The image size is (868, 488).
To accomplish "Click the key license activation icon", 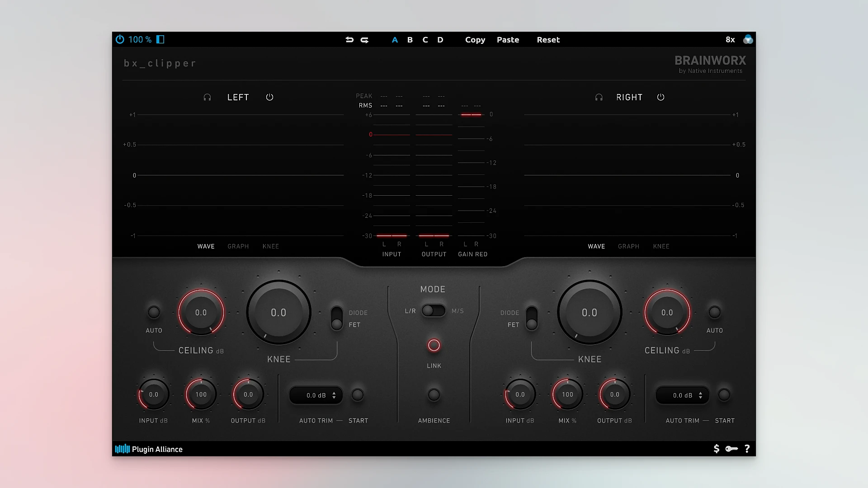I will pos(731,449).
